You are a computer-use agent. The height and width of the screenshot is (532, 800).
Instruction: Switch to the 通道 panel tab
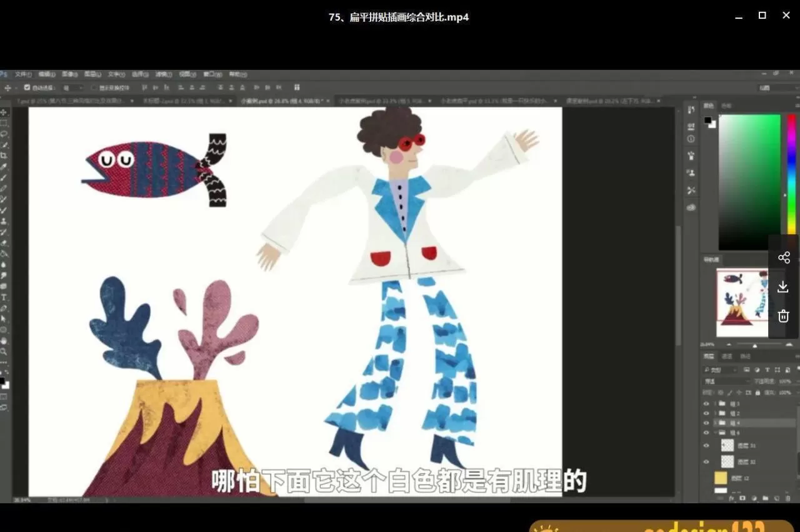pyautogui.click(x=727, y=357)
